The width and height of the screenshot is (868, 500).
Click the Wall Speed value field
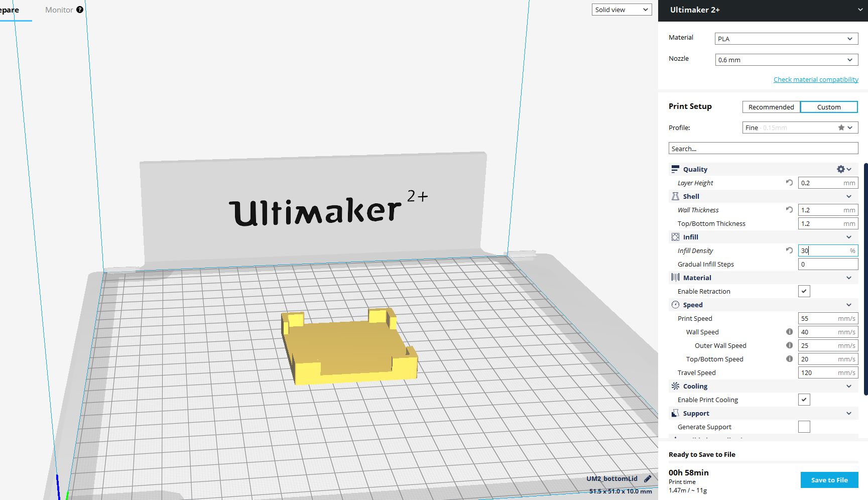(828, 332)
